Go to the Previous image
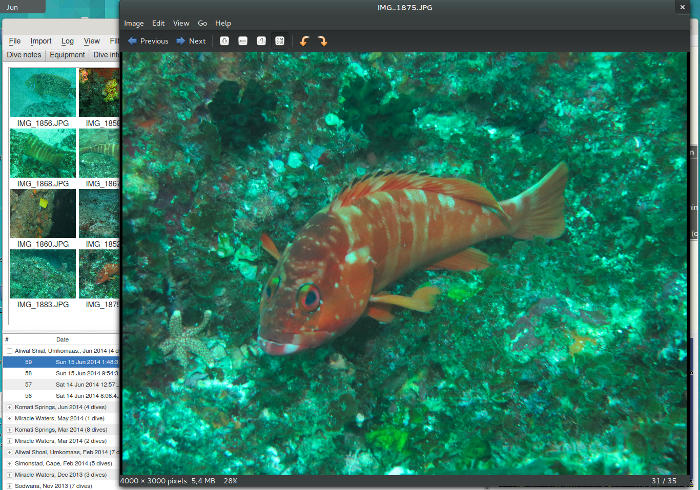The width and height of the screenshot is (700, 490). [x=148, y=41]
